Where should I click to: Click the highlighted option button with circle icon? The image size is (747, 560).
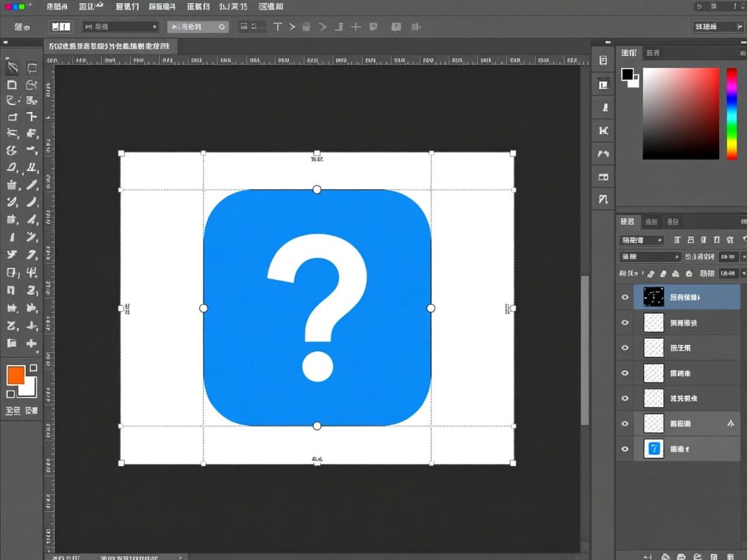(198, 27)
